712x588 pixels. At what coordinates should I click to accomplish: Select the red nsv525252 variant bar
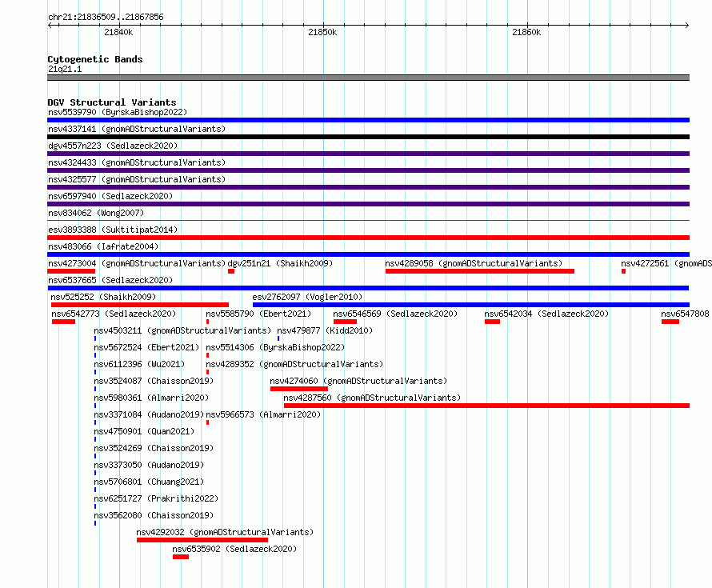click(x=140, y=305)
